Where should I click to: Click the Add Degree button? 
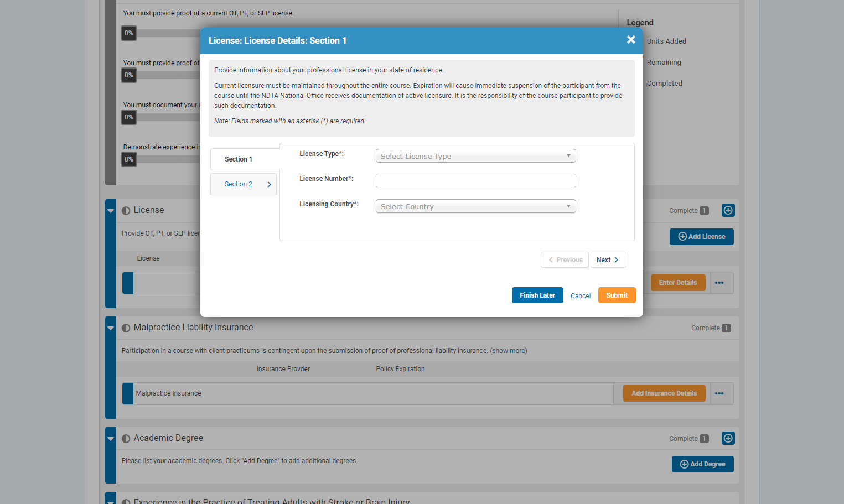coord(703,464)
